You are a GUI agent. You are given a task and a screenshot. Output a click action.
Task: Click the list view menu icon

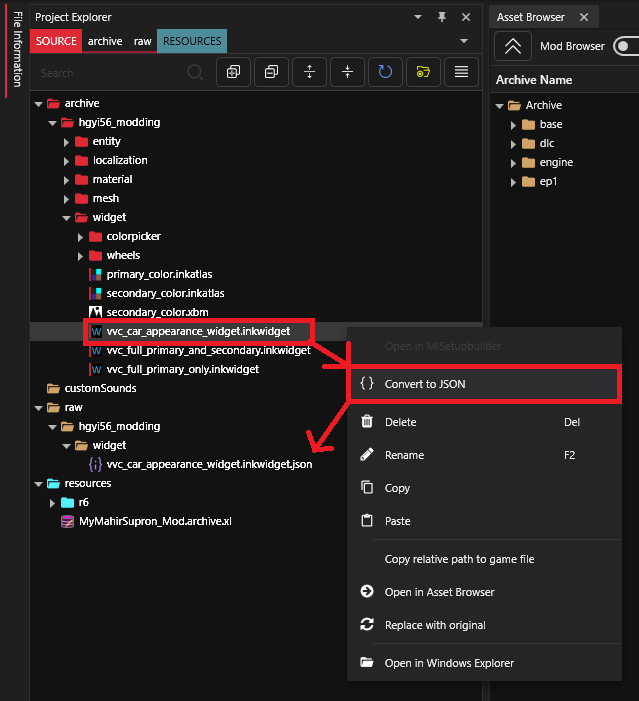(x=461, y=72)
